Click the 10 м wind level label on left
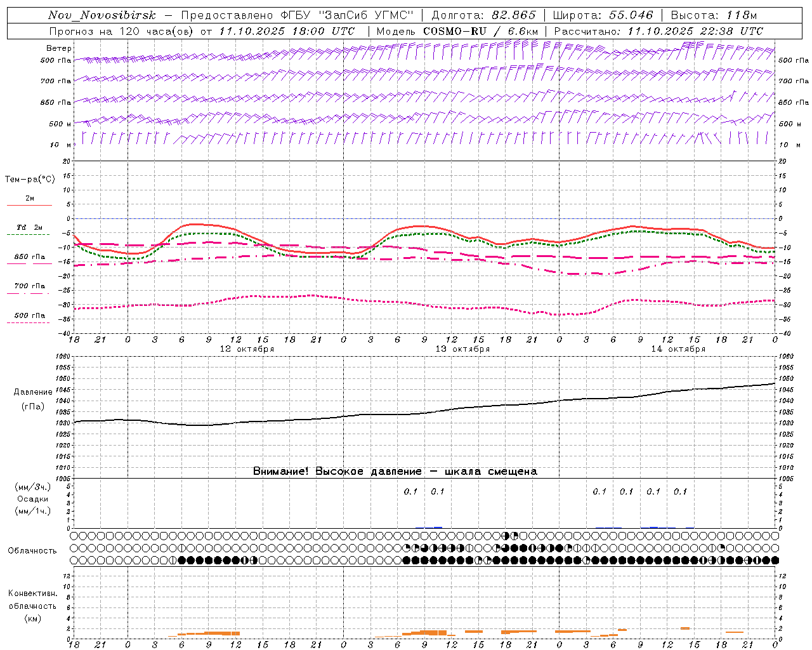812x650 pixels. pyautogui.click(x=61, y=145)
